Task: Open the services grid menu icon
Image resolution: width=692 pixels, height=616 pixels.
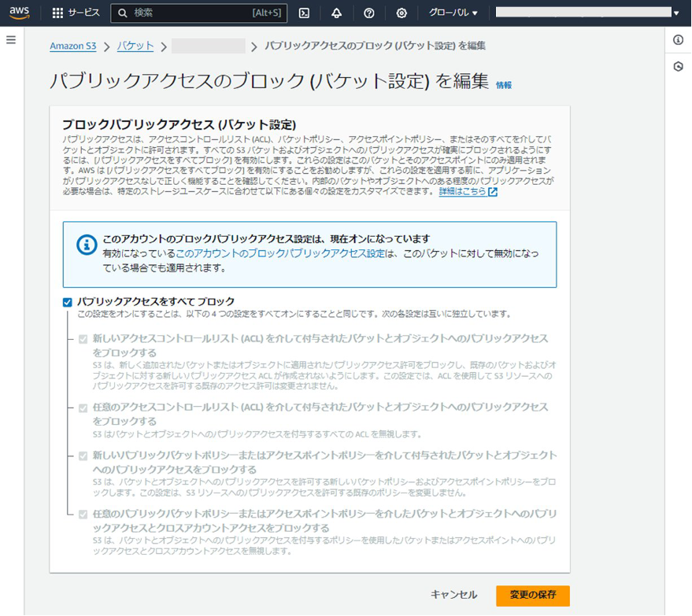Action: coord(57,13)
